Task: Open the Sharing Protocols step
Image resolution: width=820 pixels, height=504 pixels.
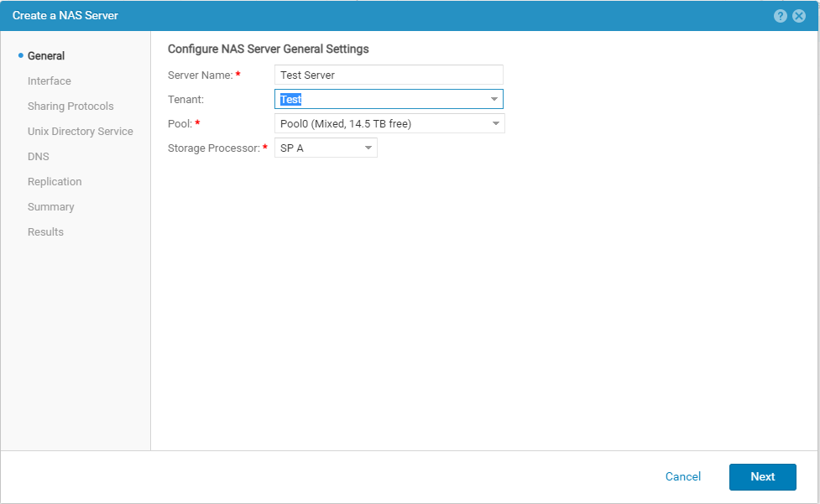Action: (71, 107)
